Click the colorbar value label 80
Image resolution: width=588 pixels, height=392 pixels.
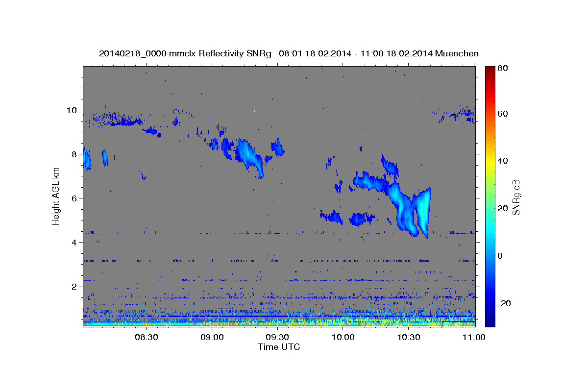(x=502, y=69)
